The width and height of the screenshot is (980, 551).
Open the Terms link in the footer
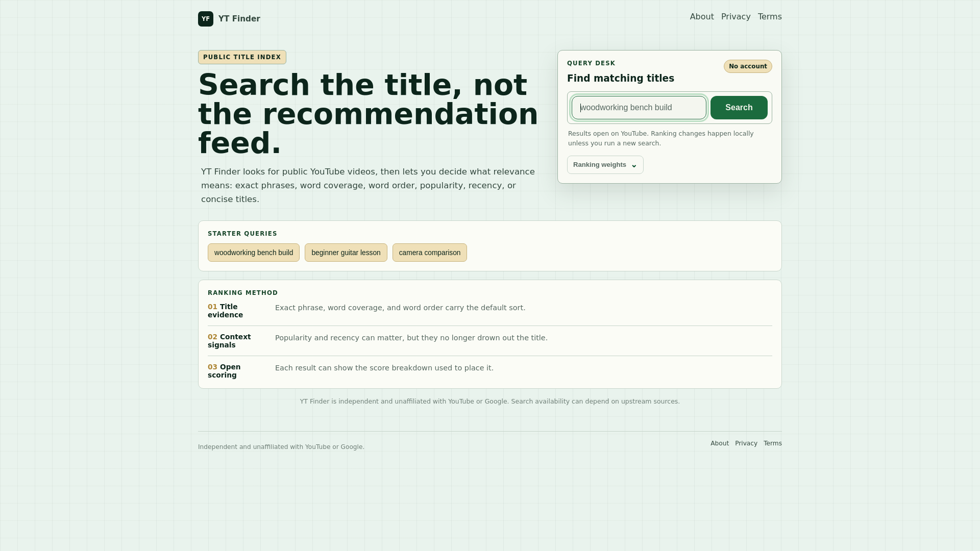pos(773,443)
